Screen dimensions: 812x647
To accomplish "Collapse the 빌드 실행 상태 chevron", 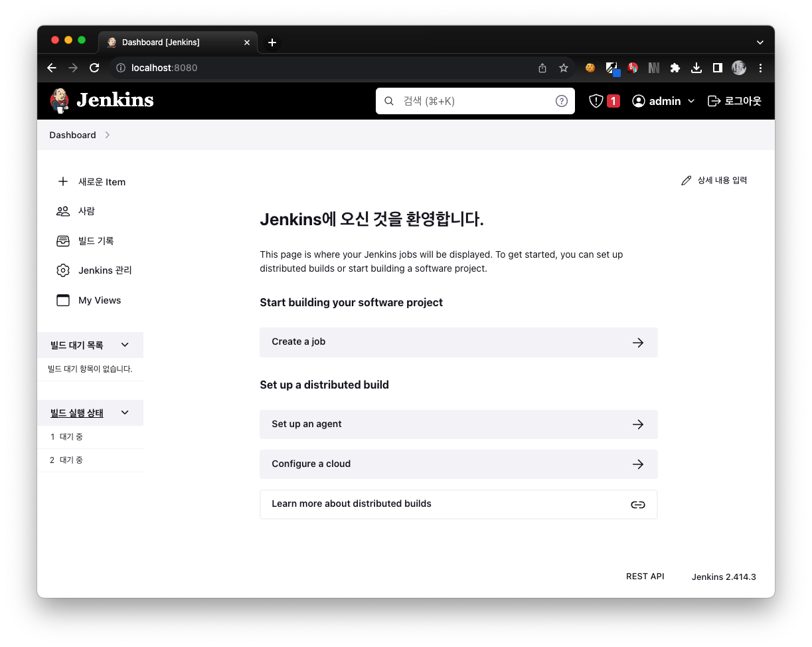I will [x=125, y=413].
